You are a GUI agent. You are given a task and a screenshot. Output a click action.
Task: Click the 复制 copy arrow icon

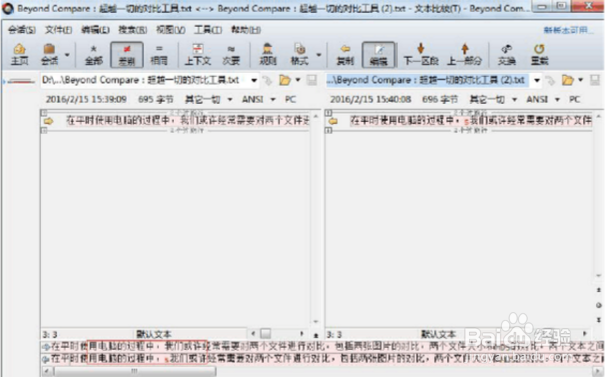[x=345, y=54]
